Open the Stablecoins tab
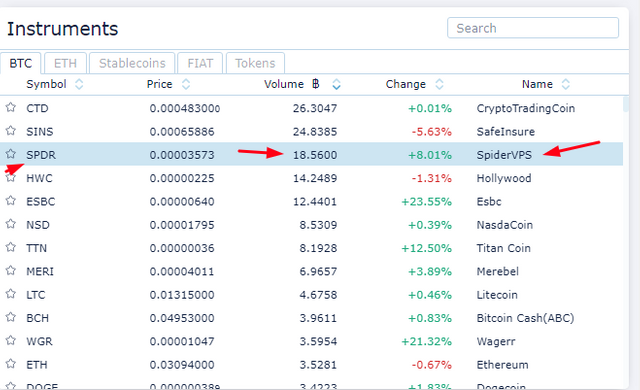The width and height of the screenshot is (640, 390). click(132, 63)
